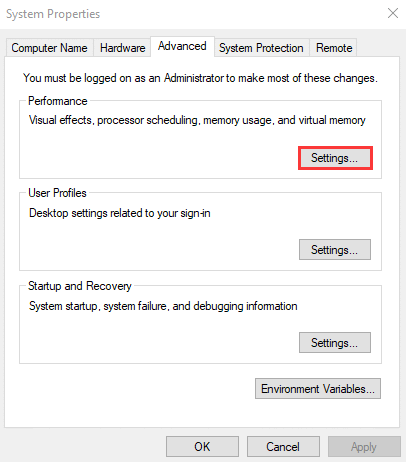
Task: Click the Performance group label
Action: [58, 101]
